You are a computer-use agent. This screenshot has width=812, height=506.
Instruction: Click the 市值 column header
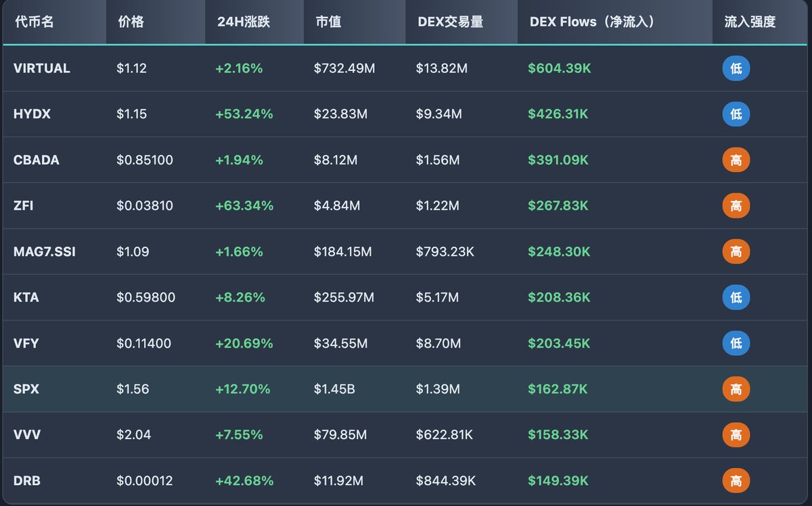(x=328, y=22)
